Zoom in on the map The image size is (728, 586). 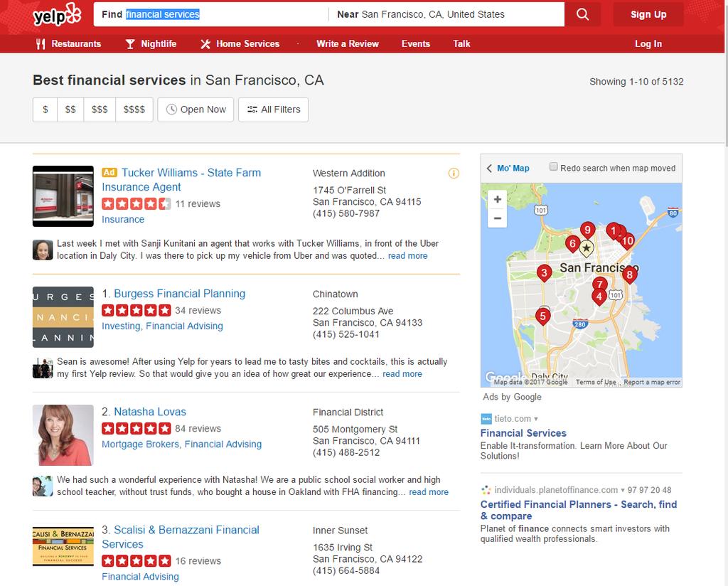497,200
